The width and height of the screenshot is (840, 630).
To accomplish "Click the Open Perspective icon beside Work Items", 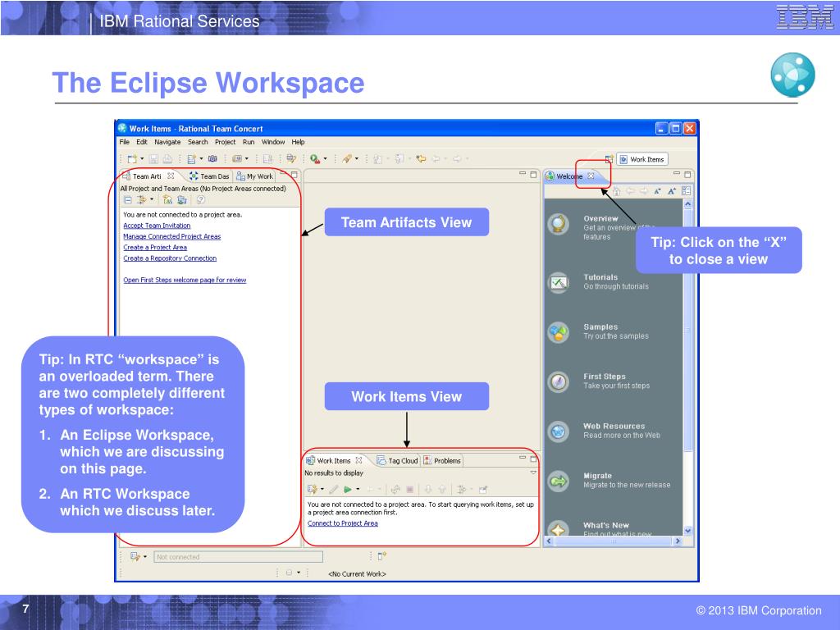I will [x=609, y=159].
